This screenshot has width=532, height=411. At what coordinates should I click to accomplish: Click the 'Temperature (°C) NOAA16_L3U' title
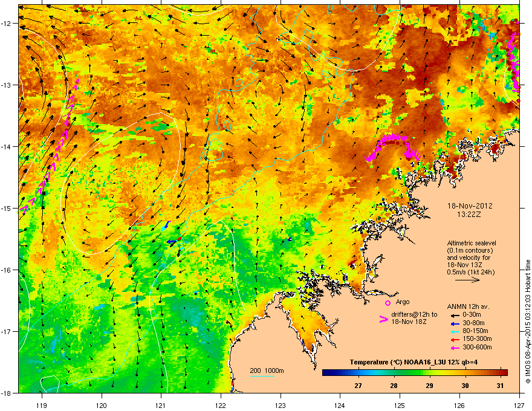(398, 362)
